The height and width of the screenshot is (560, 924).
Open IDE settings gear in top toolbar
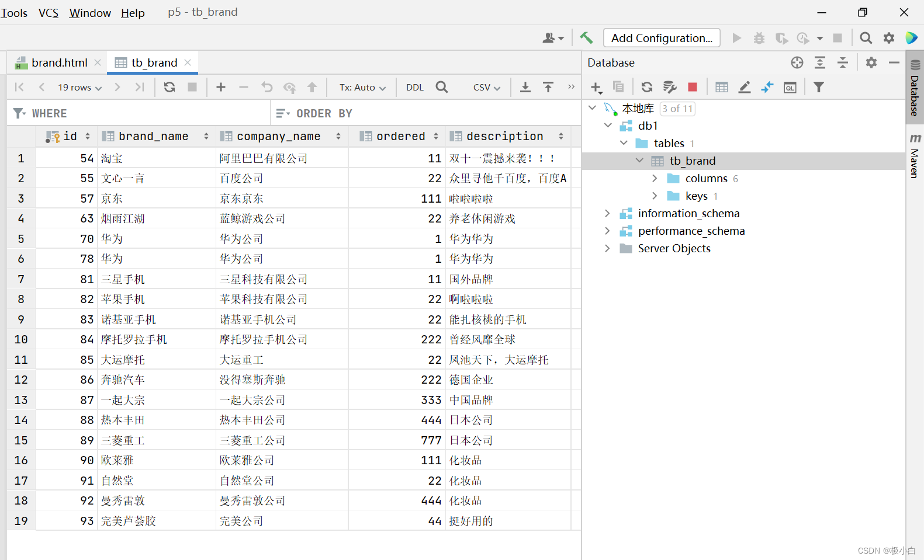(889, 38)
